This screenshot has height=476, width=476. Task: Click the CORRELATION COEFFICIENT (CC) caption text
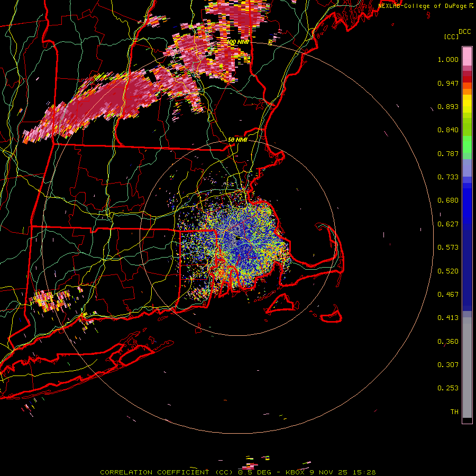[167, 472]
